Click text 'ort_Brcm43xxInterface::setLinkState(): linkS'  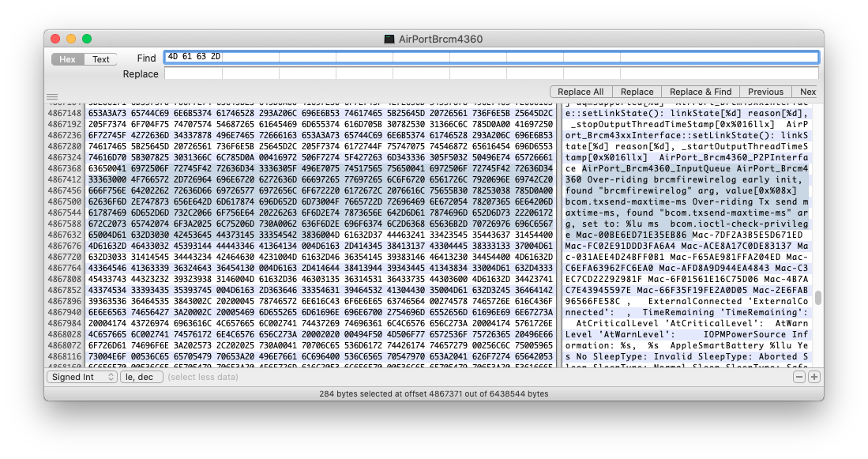pyautogui.click(x=686, y=135)
